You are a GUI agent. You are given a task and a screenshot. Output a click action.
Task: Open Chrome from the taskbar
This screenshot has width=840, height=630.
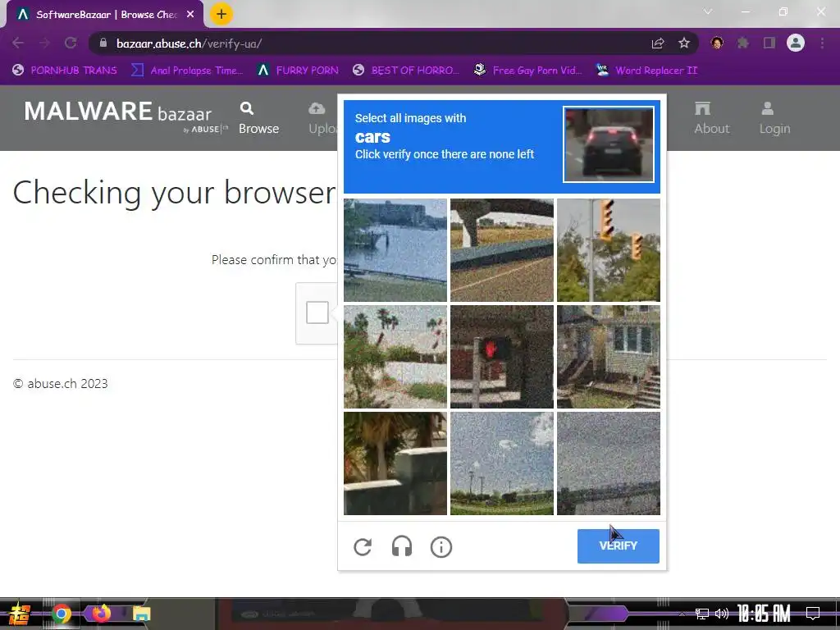(x=61, y=614)
